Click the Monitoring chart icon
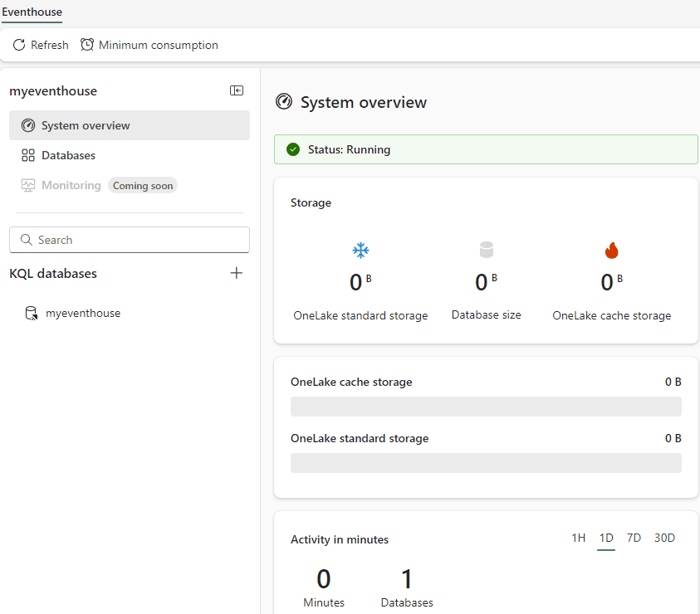The width and height of the screenshot is (700, 614). 28,185
